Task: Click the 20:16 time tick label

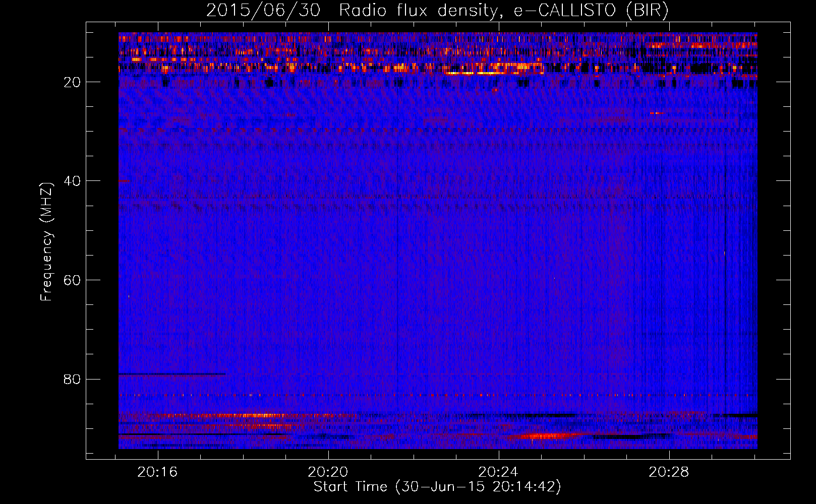Action: (158, 472)
